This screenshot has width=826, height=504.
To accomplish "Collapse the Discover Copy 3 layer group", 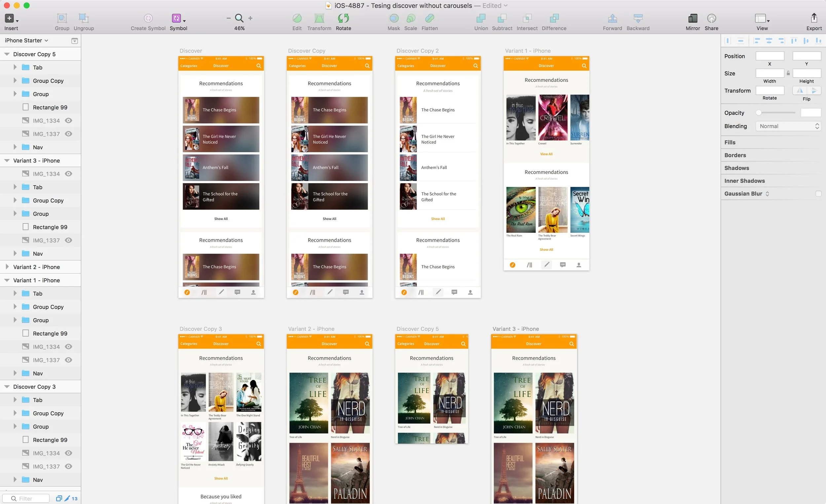I will coord(7,387).
